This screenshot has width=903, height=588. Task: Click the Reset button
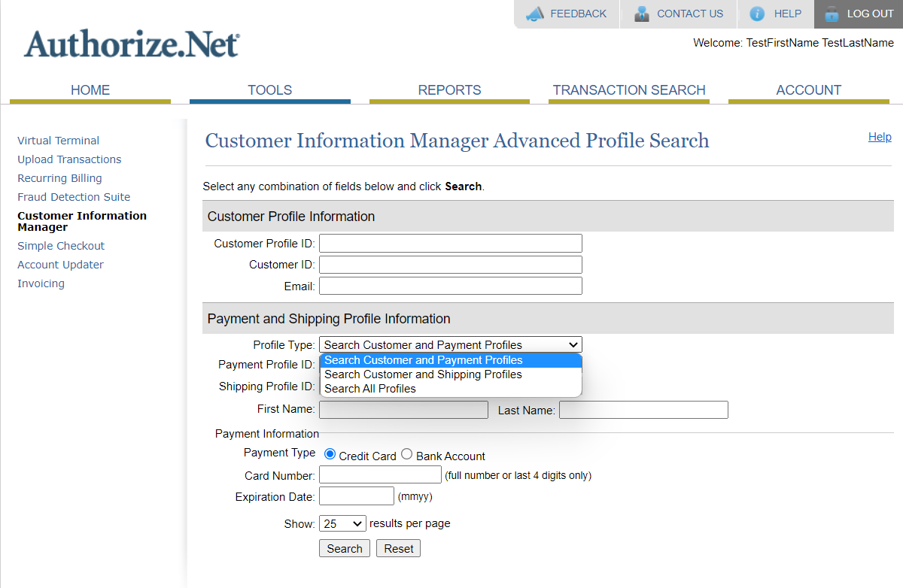coord(399,549)
